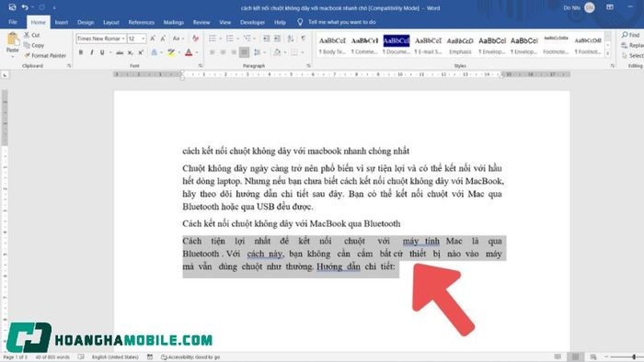Switch to Layout tab
Image resolution: width=644 pixels, height=362 pixels.
tap(111, 22)
